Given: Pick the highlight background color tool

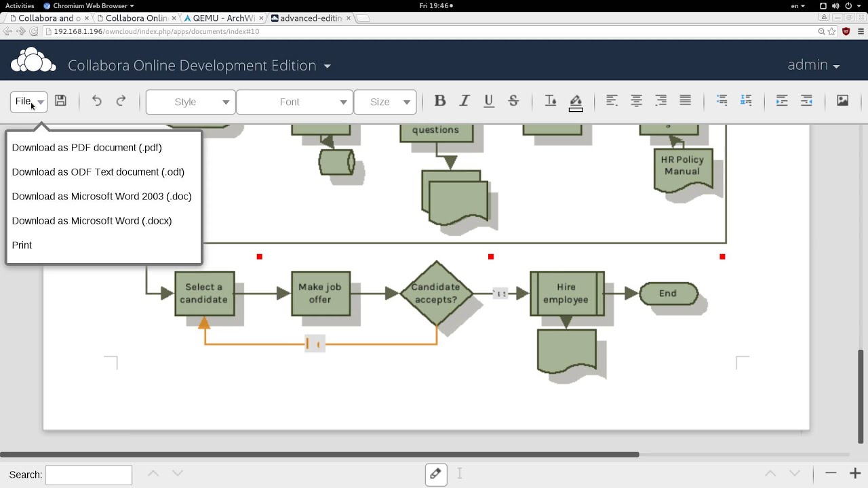Looking at the screenshot, I should click(x=576, y=102).
